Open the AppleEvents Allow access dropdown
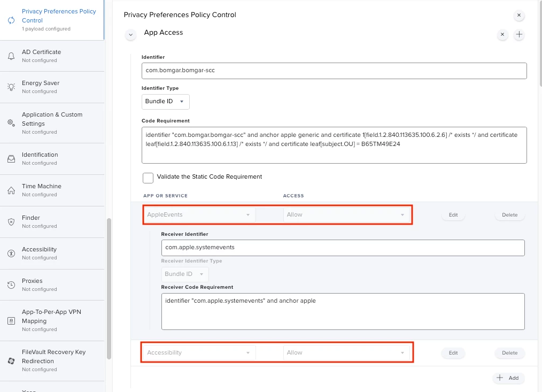542x392 pixels. [x=346, y=215]
